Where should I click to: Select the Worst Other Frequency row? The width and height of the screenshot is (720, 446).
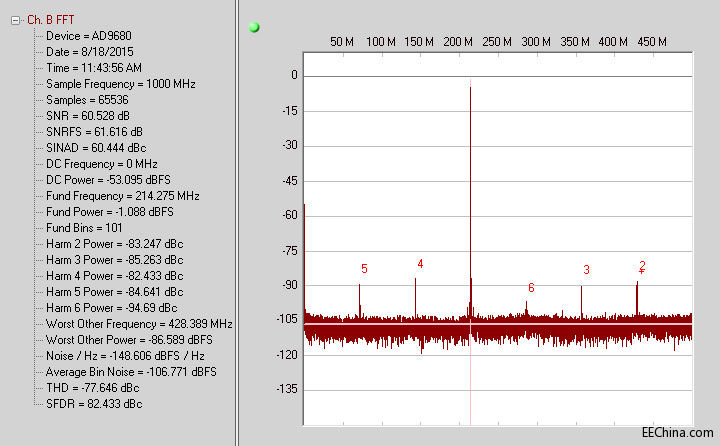[x=139, y=324]
